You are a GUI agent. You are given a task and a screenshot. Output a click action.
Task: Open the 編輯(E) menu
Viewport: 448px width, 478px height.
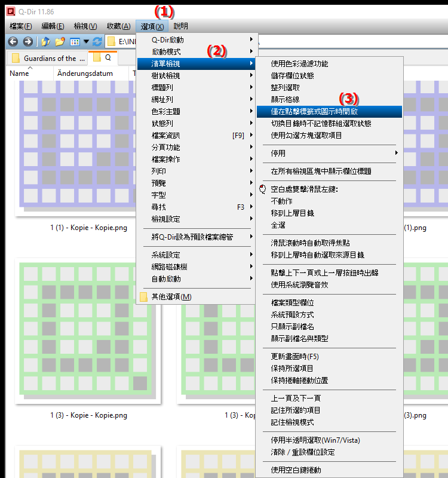click(53, 26)
